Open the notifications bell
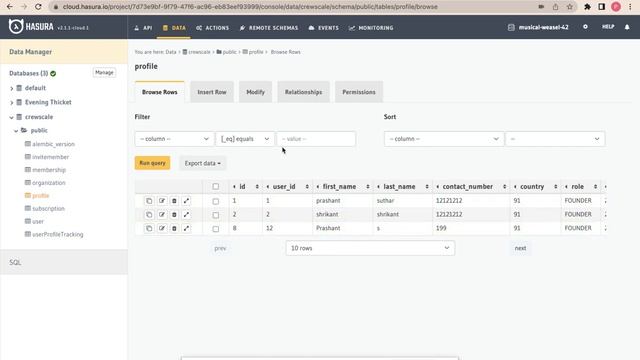 pos(627,27)
